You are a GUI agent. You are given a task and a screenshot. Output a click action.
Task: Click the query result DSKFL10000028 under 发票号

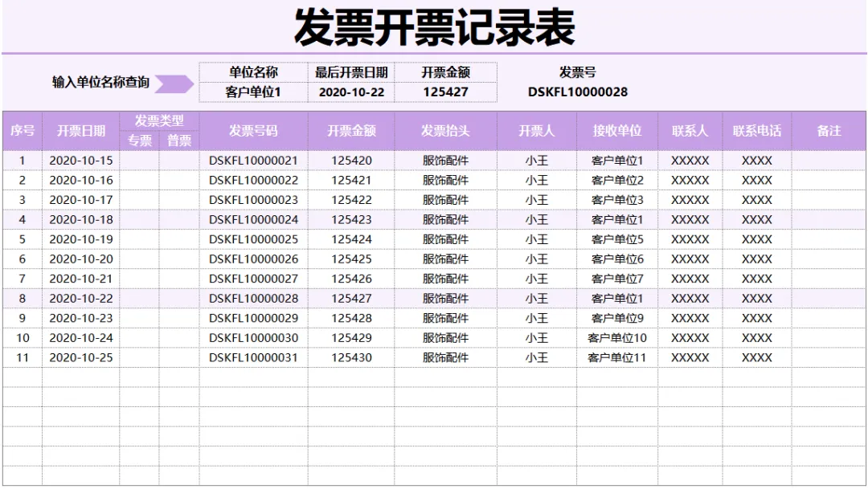coord(577,92)
